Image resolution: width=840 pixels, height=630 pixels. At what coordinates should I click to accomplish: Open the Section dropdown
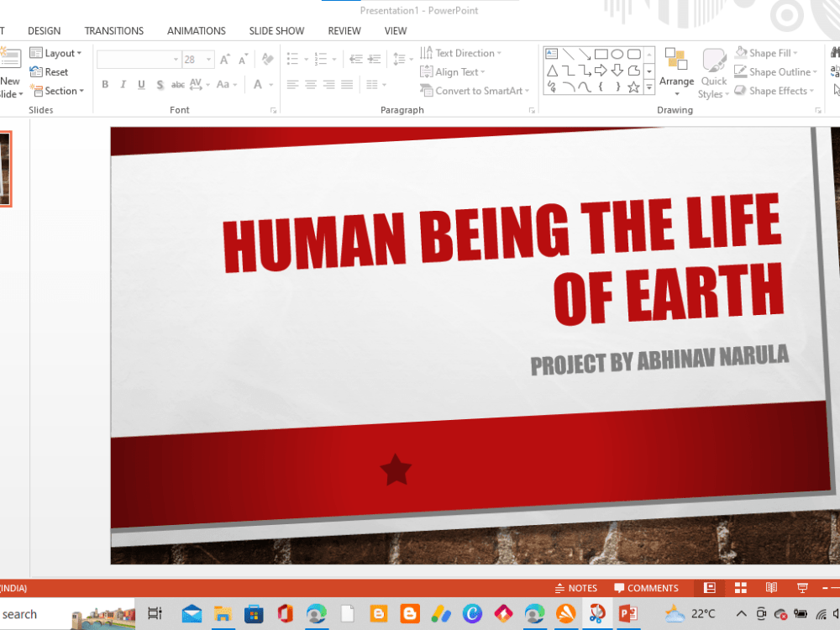(57, 91)
